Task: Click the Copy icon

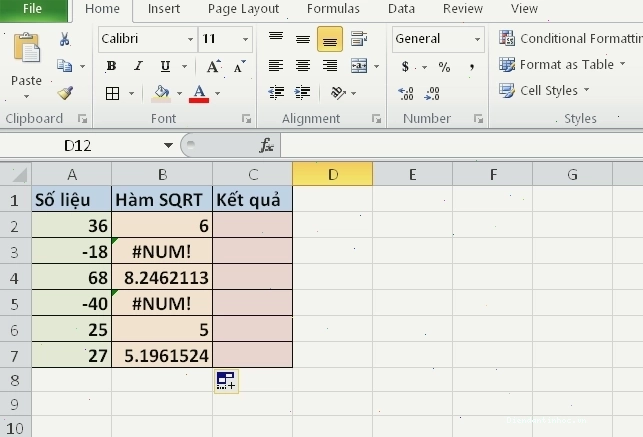Action: (64, 66)
